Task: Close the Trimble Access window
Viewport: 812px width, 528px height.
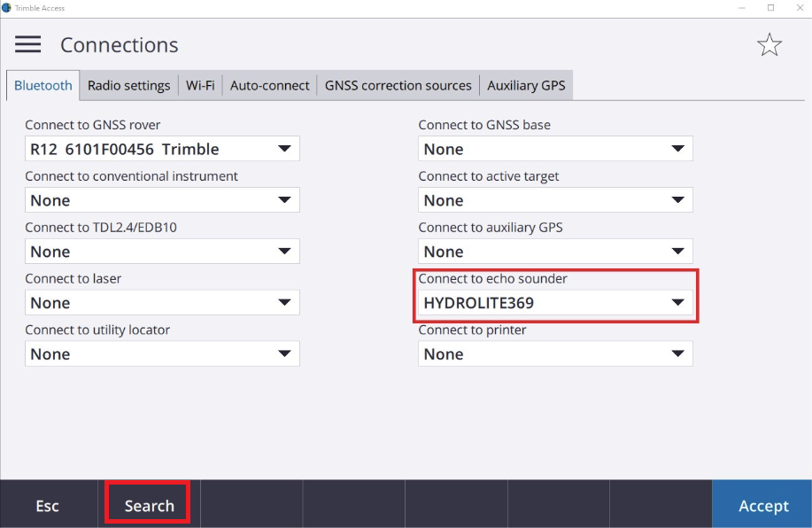Action: [800, 8]
